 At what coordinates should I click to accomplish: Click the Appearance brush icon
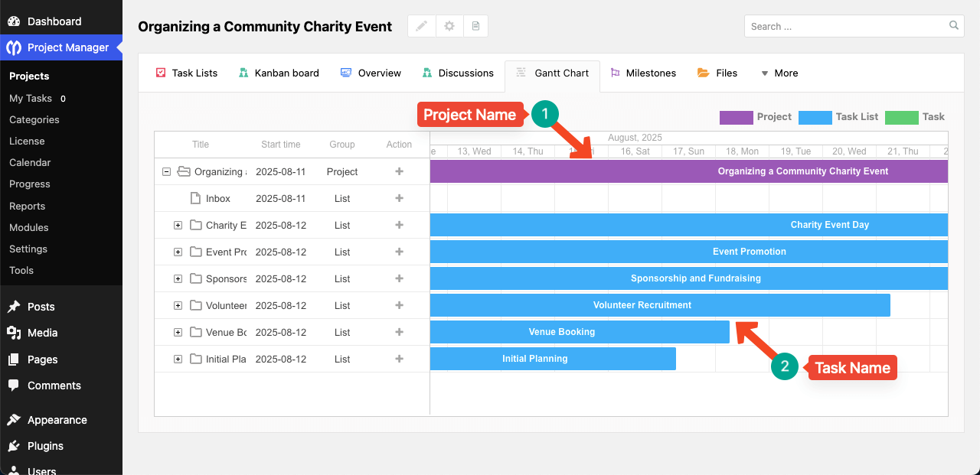14,420
